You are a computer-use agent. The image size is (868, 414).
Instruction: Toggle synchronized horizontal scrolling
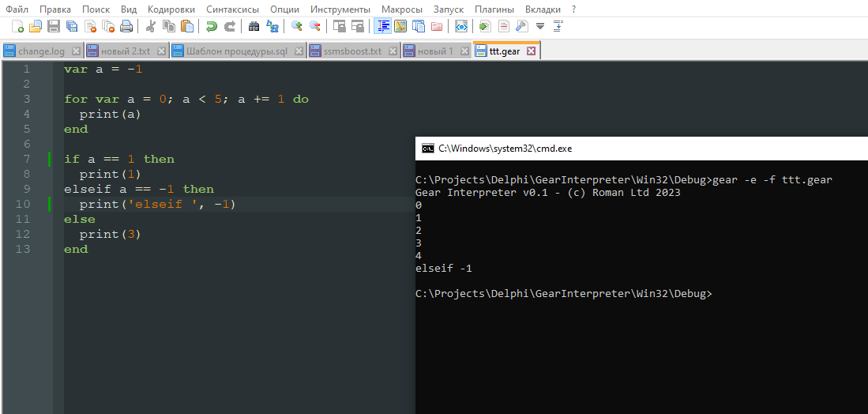(358, 26)
